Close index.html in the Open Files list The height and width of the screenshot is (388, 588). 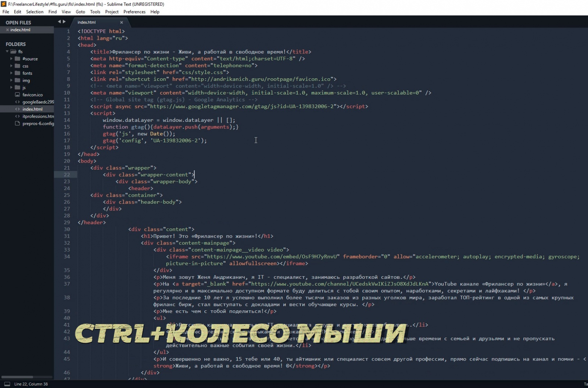7,30
